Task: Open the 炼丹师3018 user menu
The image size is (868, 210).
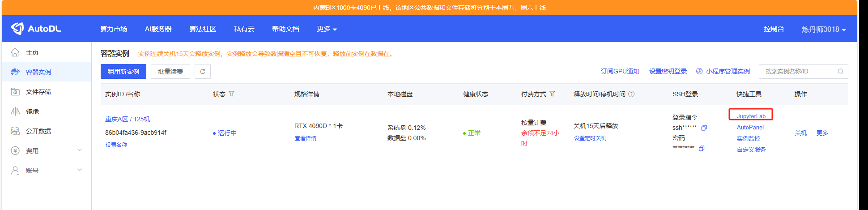Action: [x=824, y=30]
